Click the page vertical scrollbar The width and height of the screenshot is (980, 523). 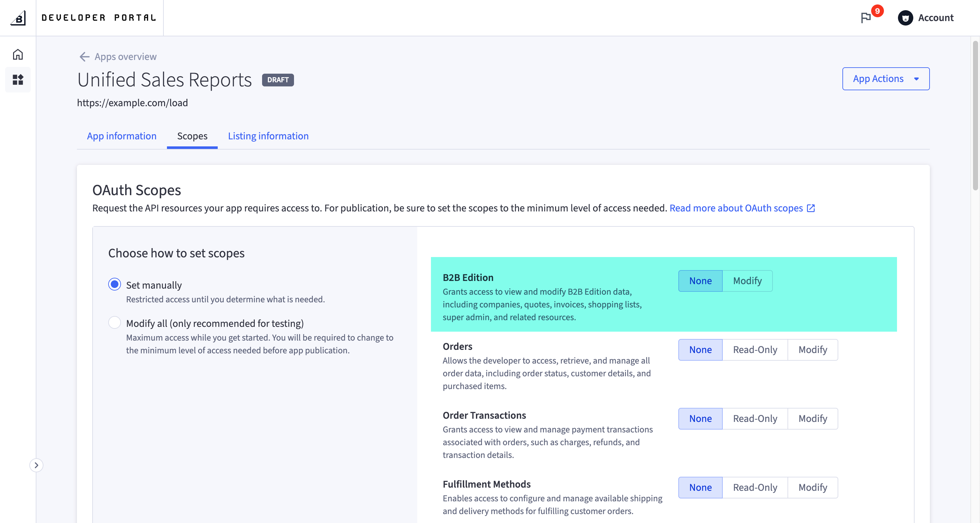(x=975, y=114)
